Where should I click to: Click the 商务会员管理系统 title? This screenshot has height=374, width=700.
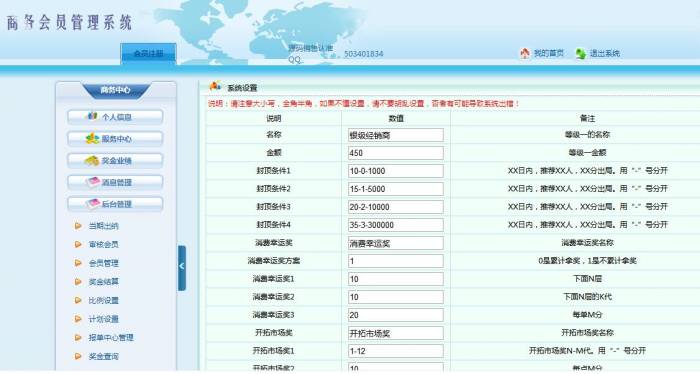coord(69,22)
